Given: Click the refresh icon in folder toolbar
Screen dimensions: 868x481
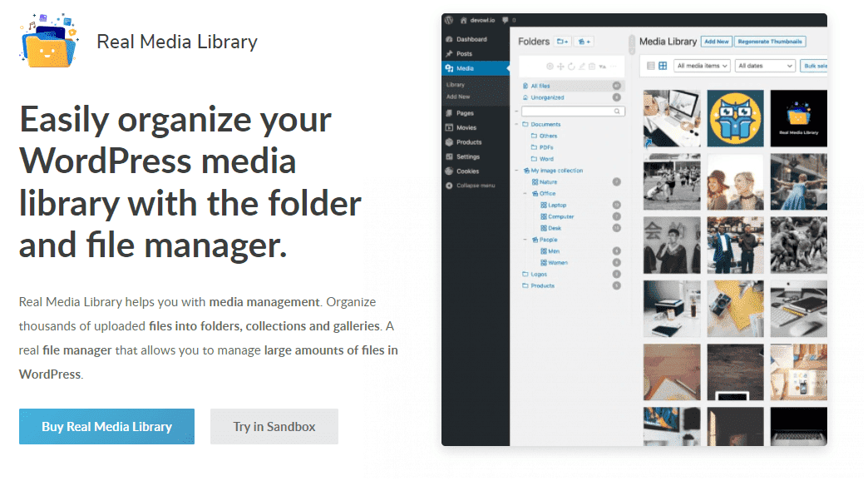Looking at the screenshot, I should [x=571, y=67].
